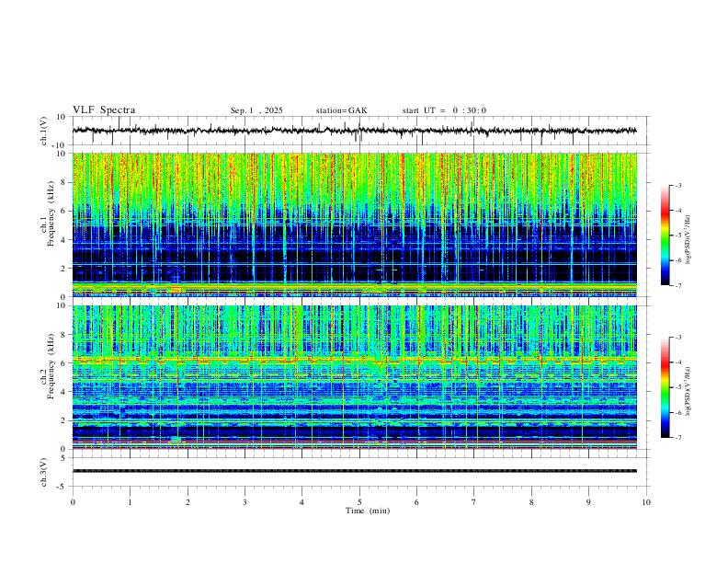
Task: Click the "4" kHz tick on ch.1 spectrogram
Action: pyautogui.click(x=63, y=240)
